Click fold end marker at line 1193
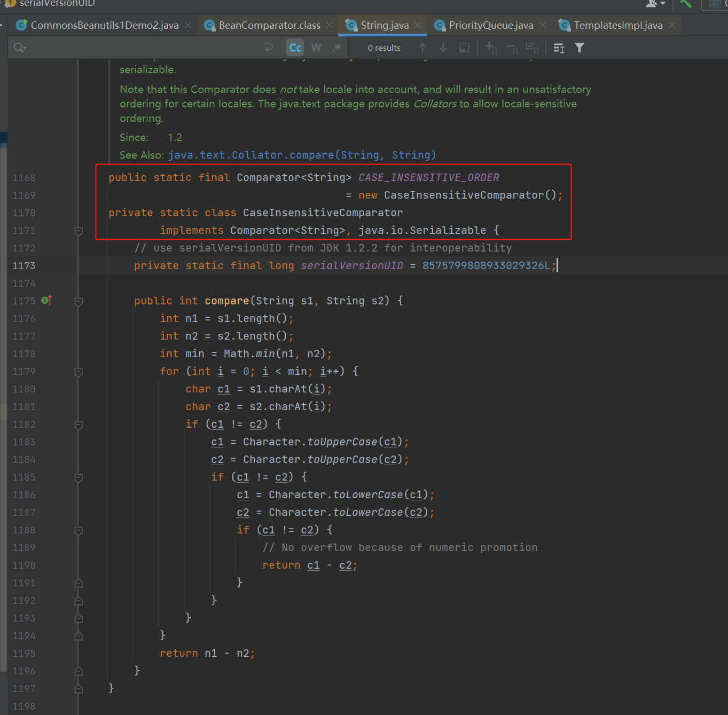Image resolution: width=728 pixels, height=715 pixels. (x=79, y=618)
